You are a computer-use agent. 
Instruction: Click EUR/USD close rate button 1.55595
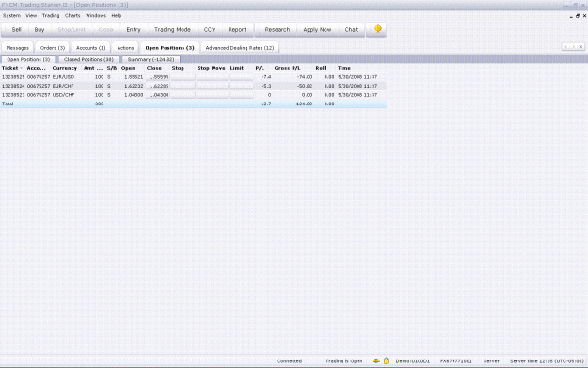pos(158,77)
